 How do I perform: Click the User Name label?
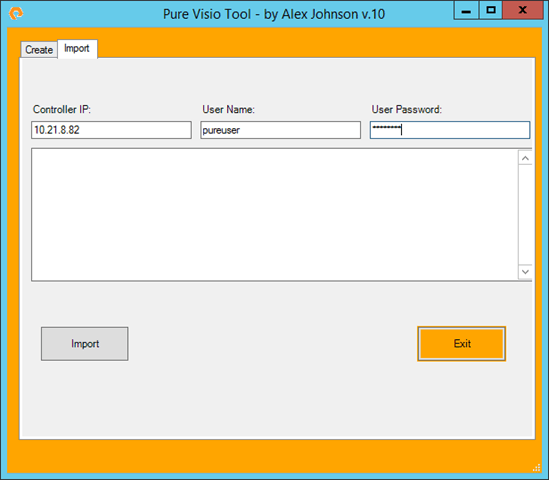pos(229,110)
